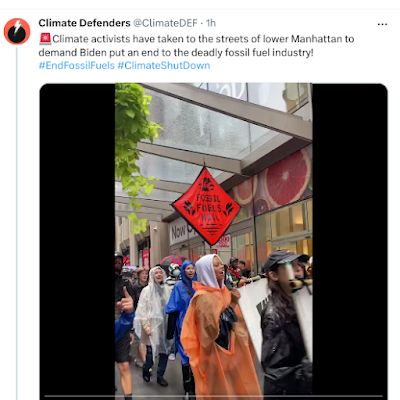Click the left black letterbox of video
Screen dimensions: 400x400
coord(77,241)
